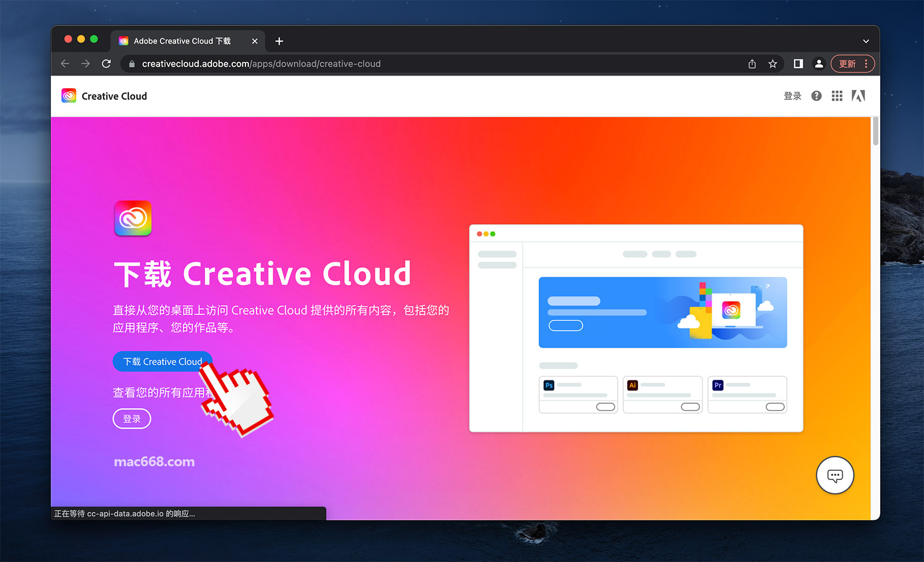Viewport: 924px width, 562px height.
Task: Open the apps grid icon
Action: (837, 96)
